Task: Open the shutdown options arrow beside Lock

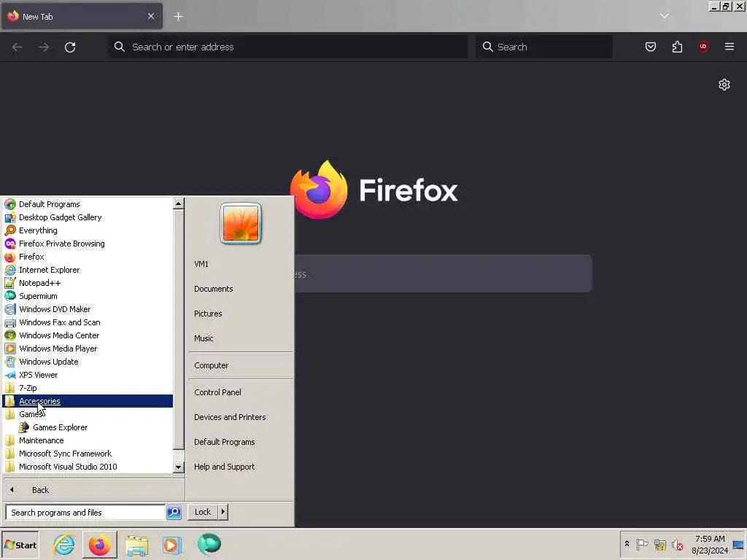Action: 223,512
